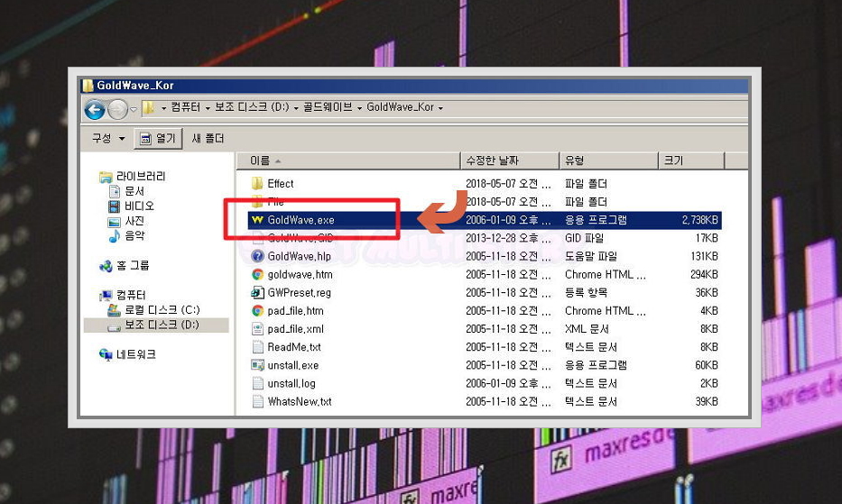The width and height of the screenshot is (842, 504).
Task: Click the C: drive icon
Action: tap(114, 310)
